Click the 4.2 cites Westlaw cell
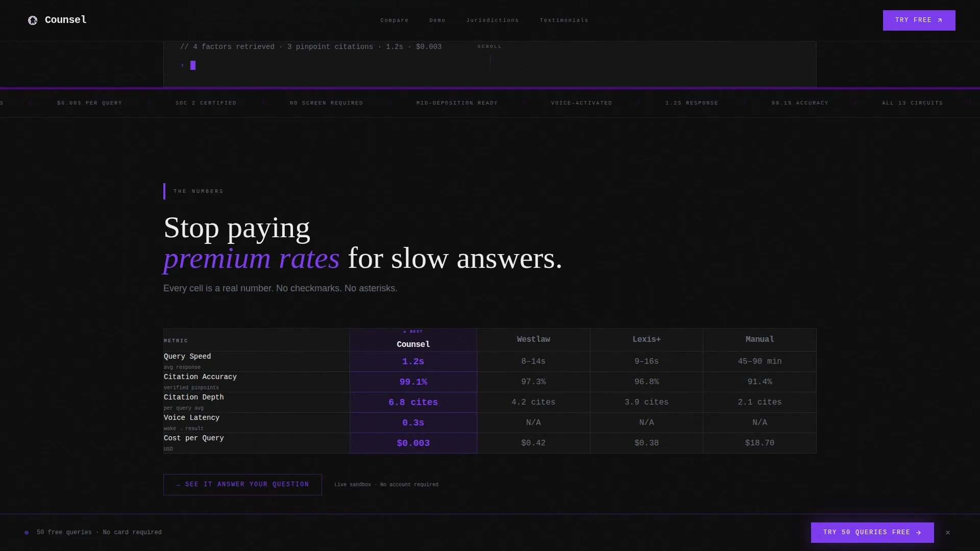980x551 pixels. pos(533,403)
